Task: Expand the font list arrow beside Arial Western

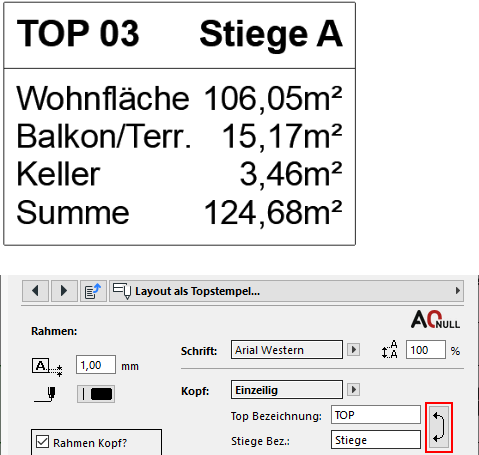Action: click(353, 350)
